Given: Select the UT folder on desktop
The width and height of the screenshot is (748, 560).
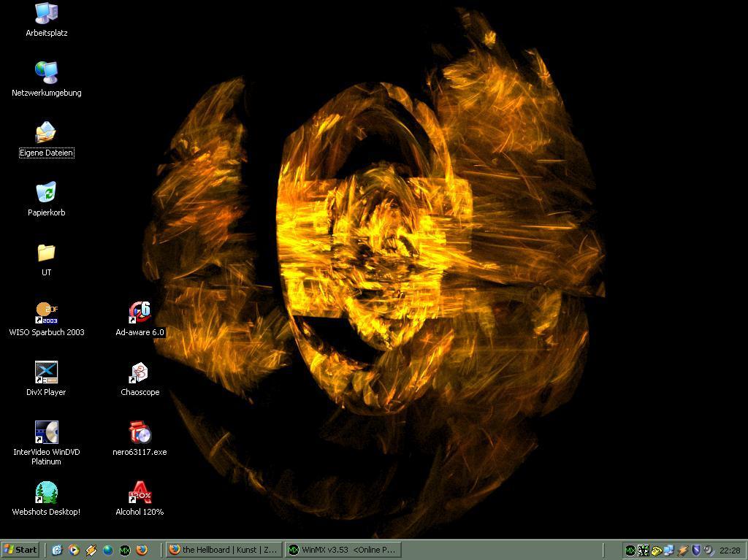Looking at the screenshot, I should pos(46,253).
